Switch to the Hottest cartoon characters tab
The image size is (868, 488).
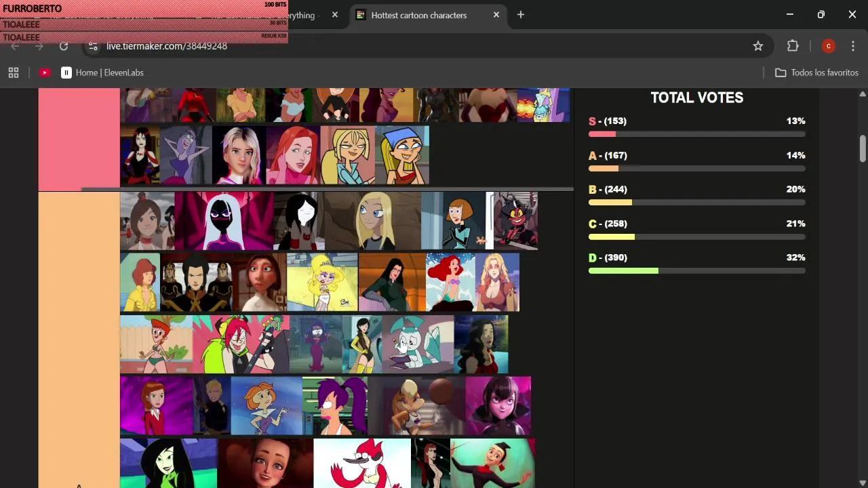coord(418,15)
